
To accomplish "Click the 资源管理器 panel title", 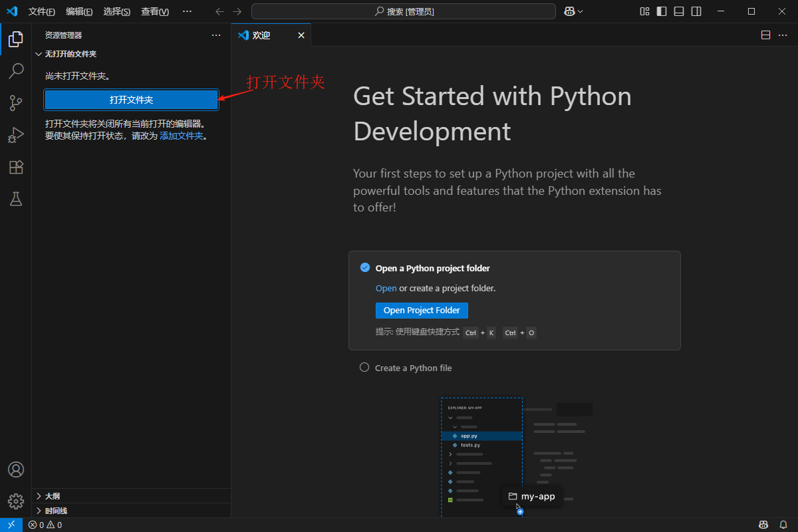I will click(x=64, y=35).
